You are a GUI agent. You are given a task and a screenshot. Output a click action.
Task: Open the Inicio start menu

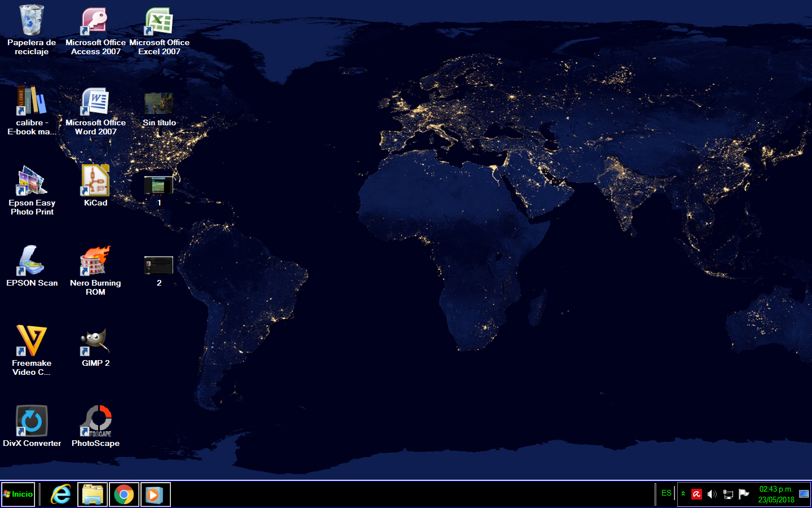(x=18, y=494)
